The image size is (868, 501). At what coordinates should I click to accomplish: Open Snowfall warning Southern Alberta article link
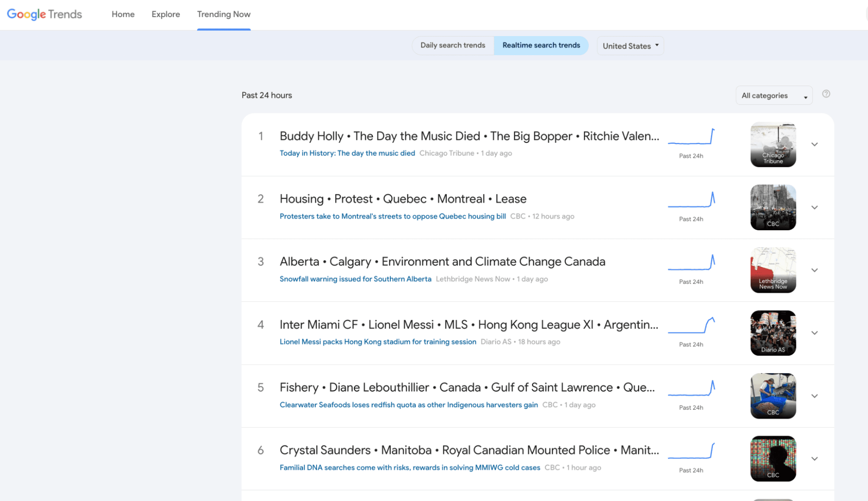coord(355,279)
